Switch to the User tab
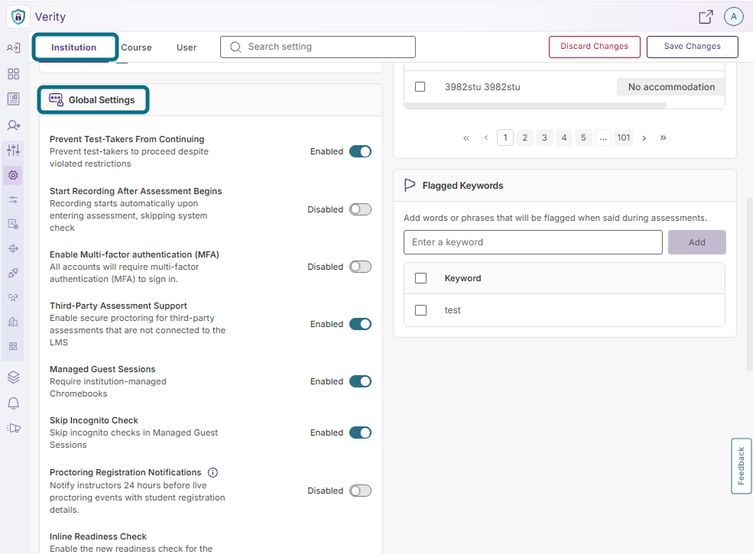Screen dimensions: 756x554 pyautogui.click(x=187, y=47)
